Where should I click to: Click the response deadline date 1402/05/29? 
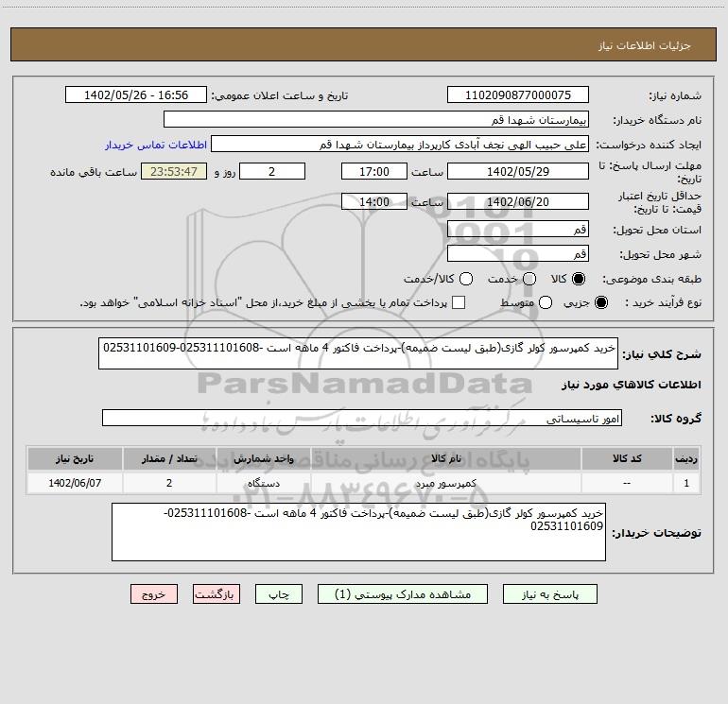[x=518, y=171]
